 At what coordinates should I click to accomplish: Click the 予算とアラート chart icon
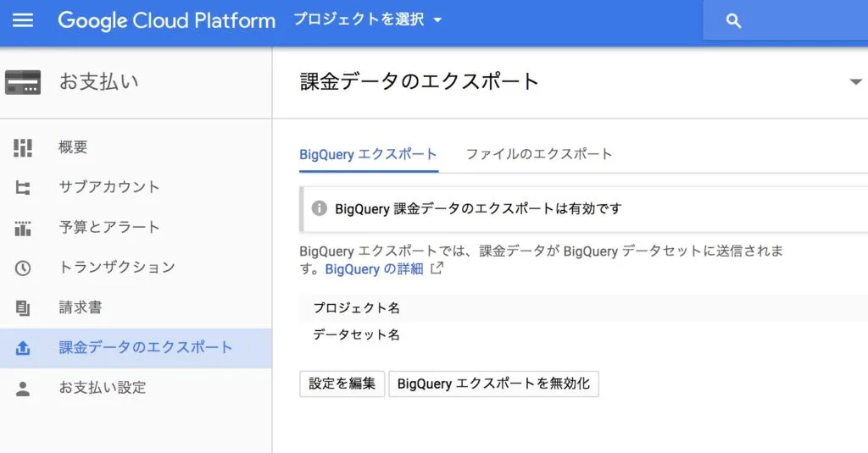[x=23, y=228]
